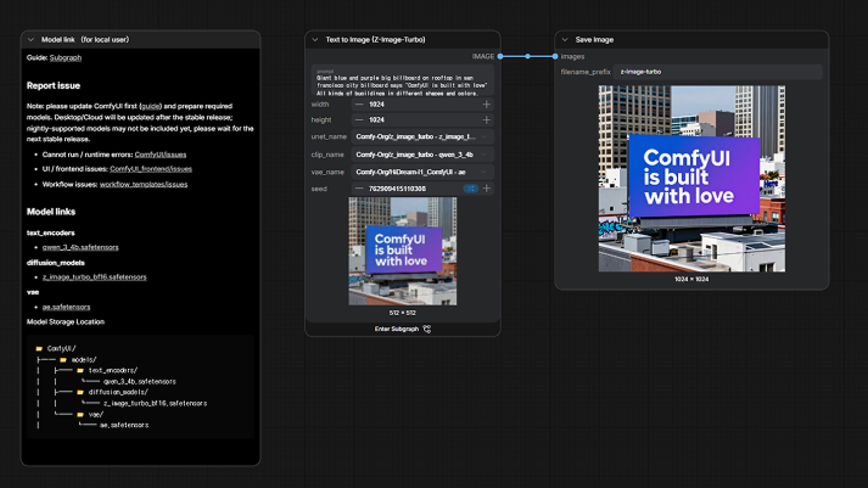
Task: Click the seed number field
Action: tap(423, 189)
